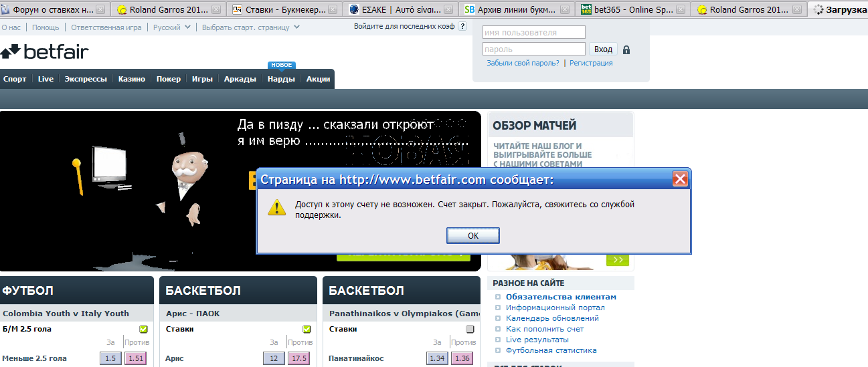Open Как пополнить счет link
The width and height of the screenshot is (868, 367).
click(545, 329)
